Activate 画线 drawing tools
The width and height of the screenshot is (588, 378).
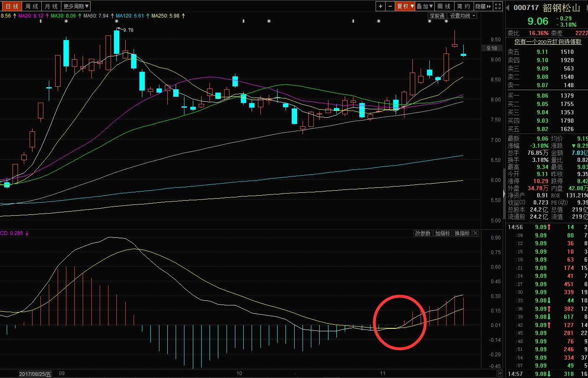point(444,6)
